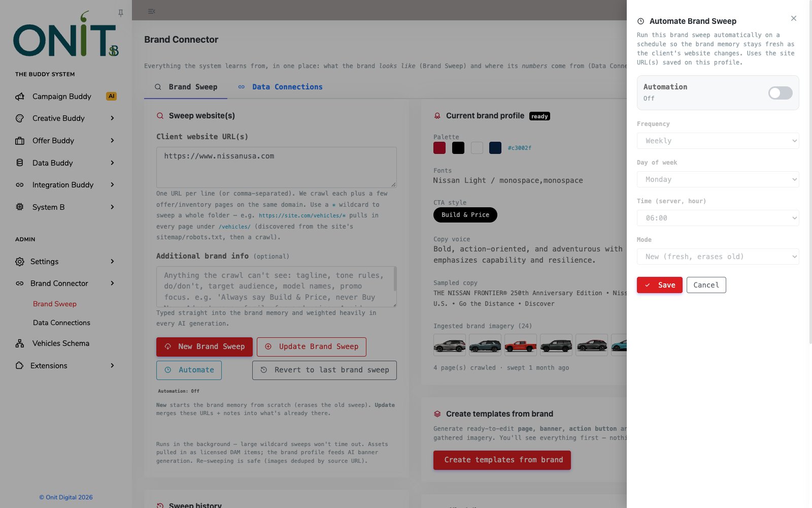Save the automation schedule
This screenshot has width=812, height=508.
pos(660,285)
